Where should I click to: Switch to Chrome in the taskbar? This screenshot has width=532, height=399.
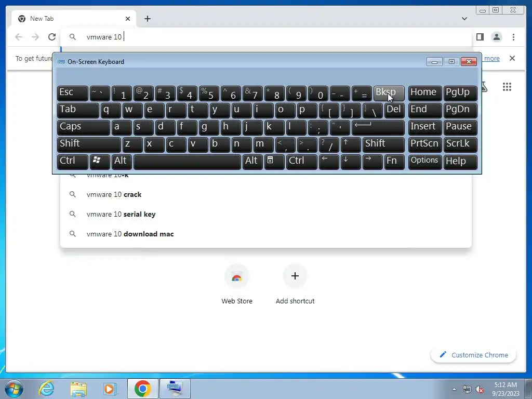coord(142,389)
